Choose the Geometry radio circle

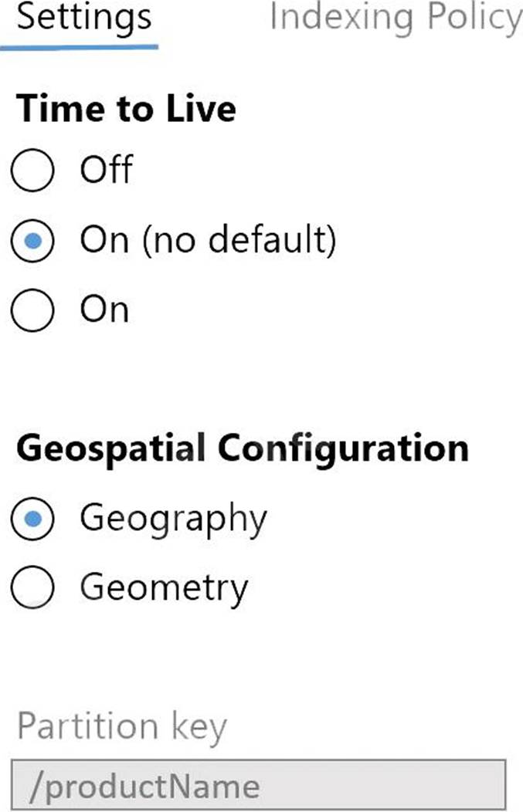click(x=32, y=589)
